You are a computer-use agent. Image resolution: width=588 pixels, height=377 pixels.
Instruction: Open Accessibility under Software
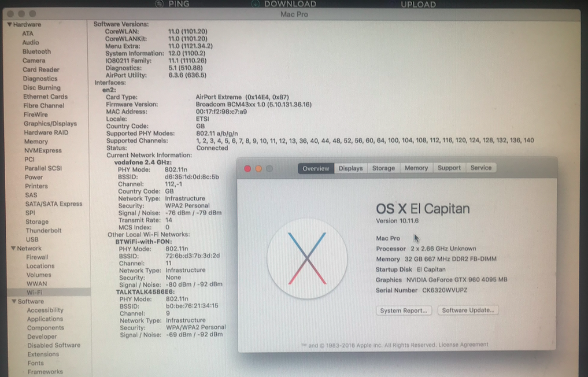45,310
